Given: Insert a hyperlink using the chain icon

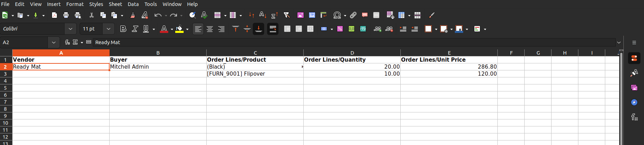Looking at the screenshot, I should [x=353, y=15].
